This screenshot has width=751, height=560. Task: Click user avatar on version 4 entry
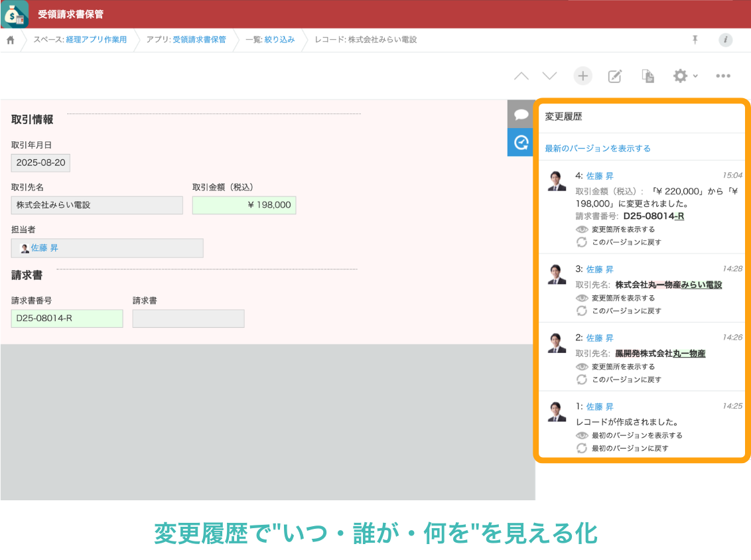pyautogui.click(x=557, y=181)
